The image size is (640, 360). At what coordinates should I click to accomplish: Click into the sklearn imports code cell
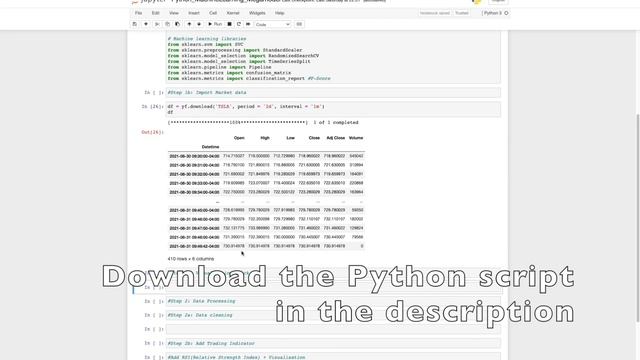point(333,58)
